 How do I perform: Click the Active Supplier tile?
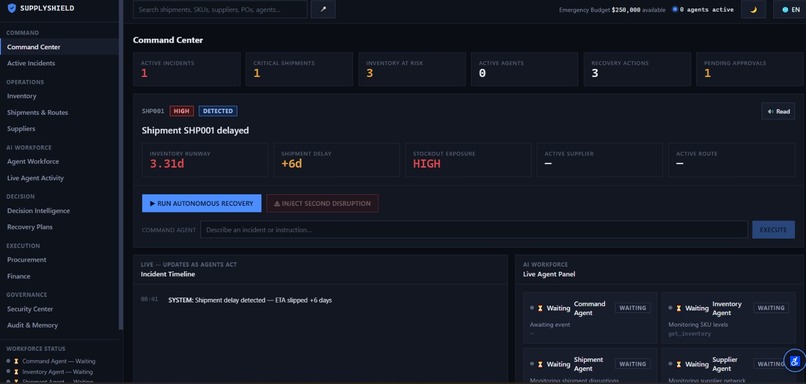(599, 160)
